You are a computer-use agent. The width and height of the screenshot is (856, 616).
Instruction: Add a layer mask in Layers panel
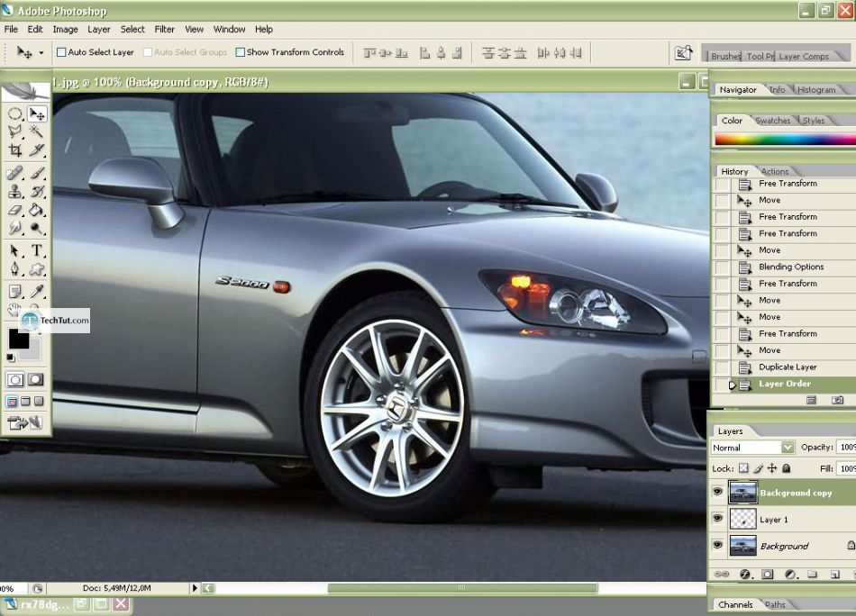tap(768, 574)
